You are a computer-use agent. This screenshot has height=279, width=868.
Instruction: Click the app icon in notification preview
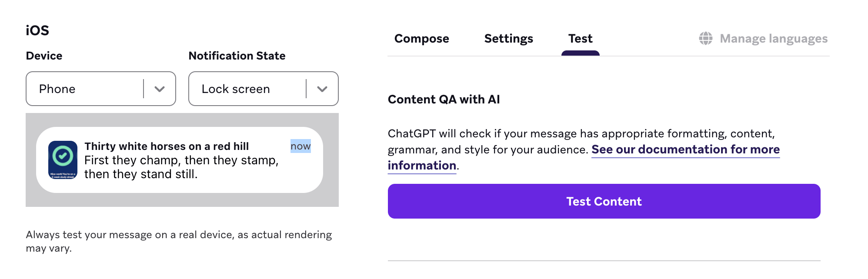(x=63, y=160)
